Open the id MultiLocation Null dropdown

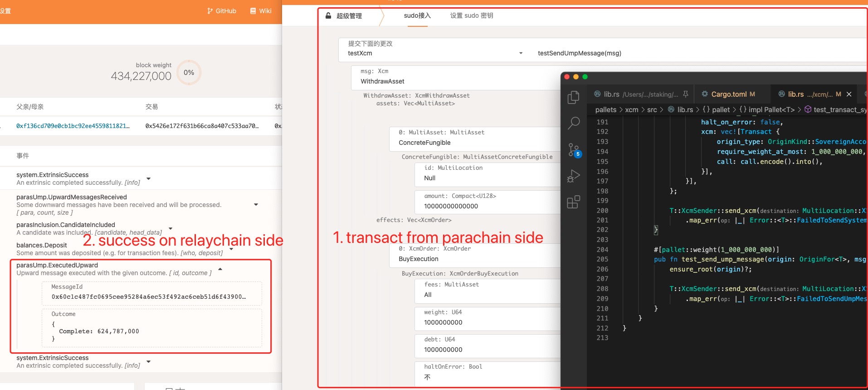(x=488, y=174)
